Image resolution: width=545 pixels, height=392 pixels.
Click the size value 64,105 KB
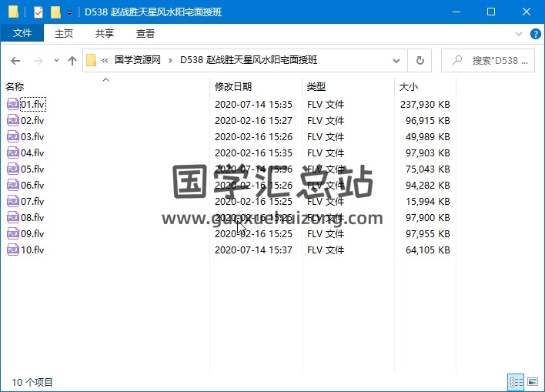click(428, 250)
